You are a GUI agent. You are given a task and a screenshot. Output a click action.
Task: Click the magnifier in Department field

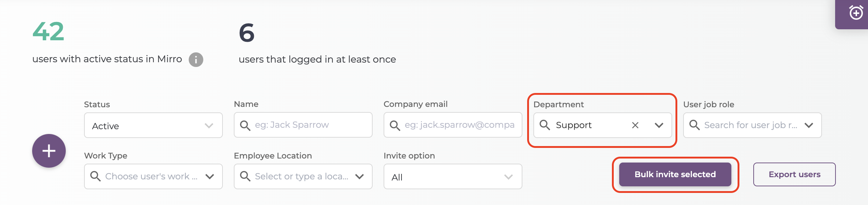[x=545, y=125]
